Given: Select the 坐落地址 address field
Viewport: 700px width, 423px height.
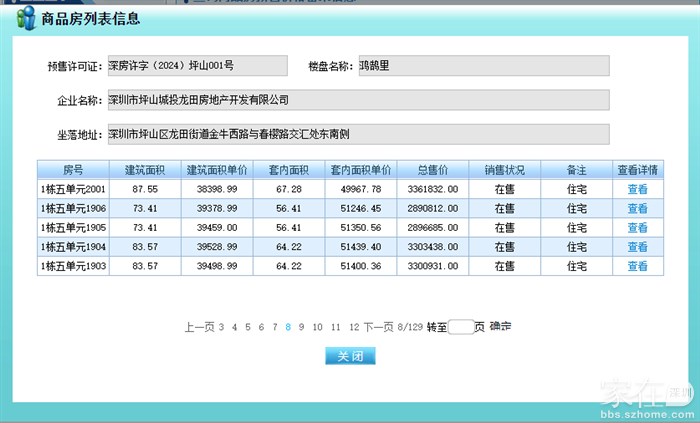Looking at the screenshot, I should tap(358, 134).
